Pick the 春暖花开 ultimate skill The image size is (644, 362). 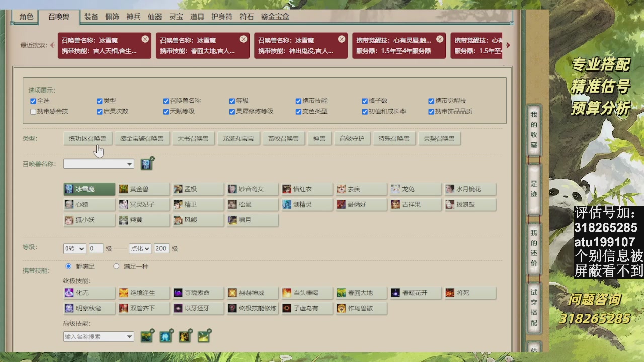coord(416,293)
